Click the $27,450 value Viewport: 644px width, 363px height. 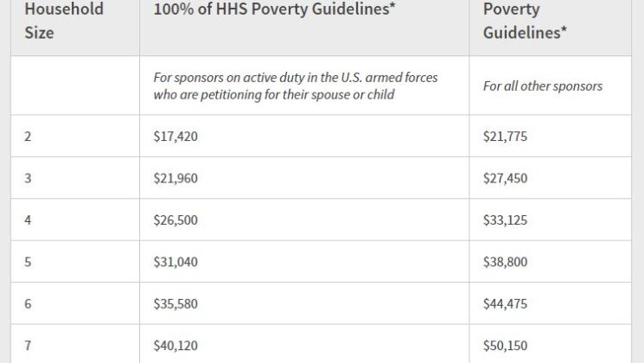[x=505, y=178]
